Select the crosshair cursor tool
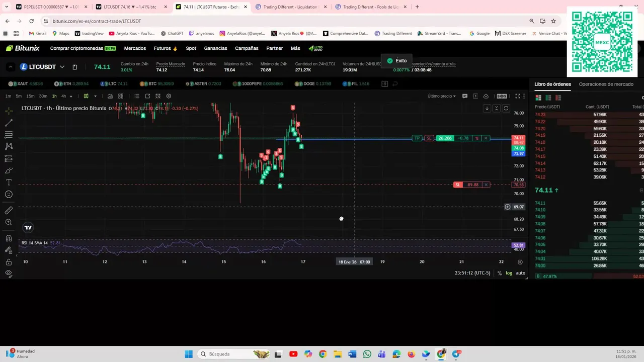Screen dimensions: 644x362 pos(9,110)
